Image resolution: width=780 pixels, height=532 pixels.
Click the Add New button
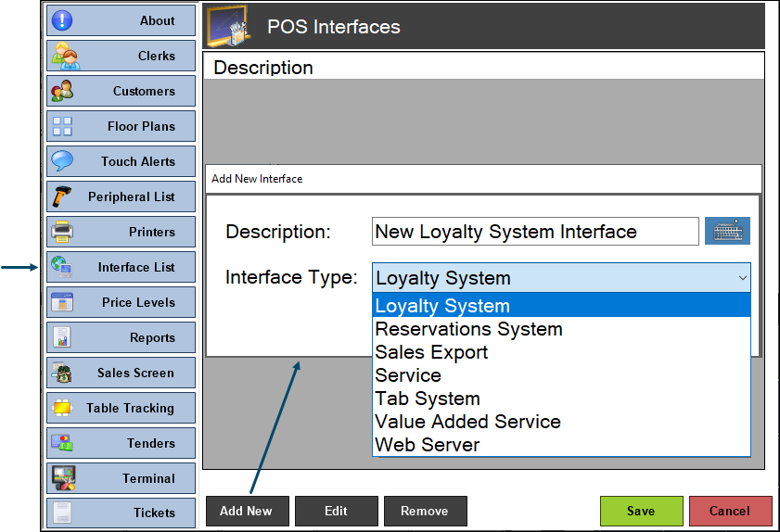[x=248, y=511]
